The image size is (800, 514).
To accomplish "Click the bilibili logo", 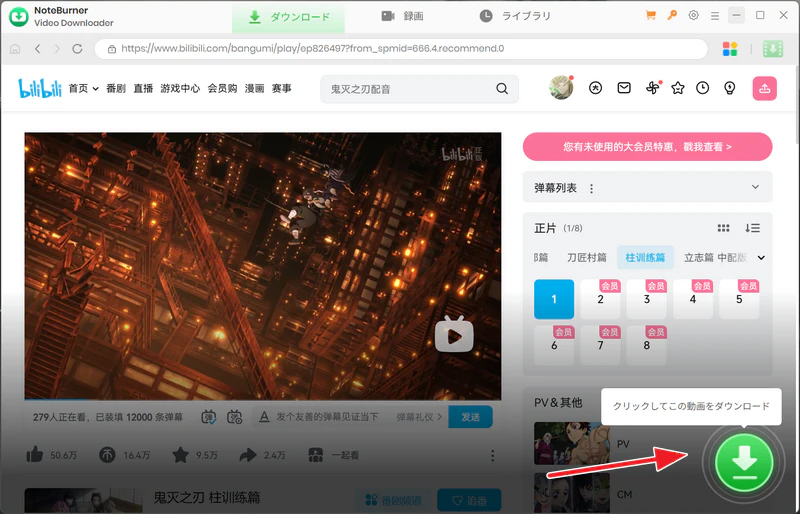I will click(40, 88).
